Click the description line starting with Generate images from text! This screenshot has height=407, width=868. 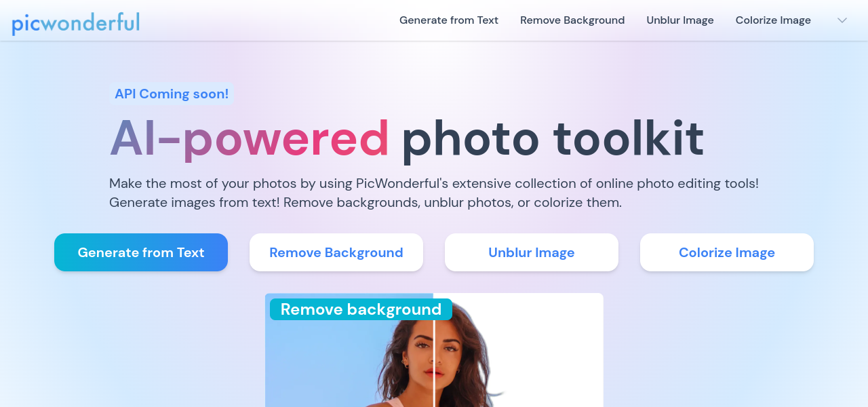click(366, 202)
